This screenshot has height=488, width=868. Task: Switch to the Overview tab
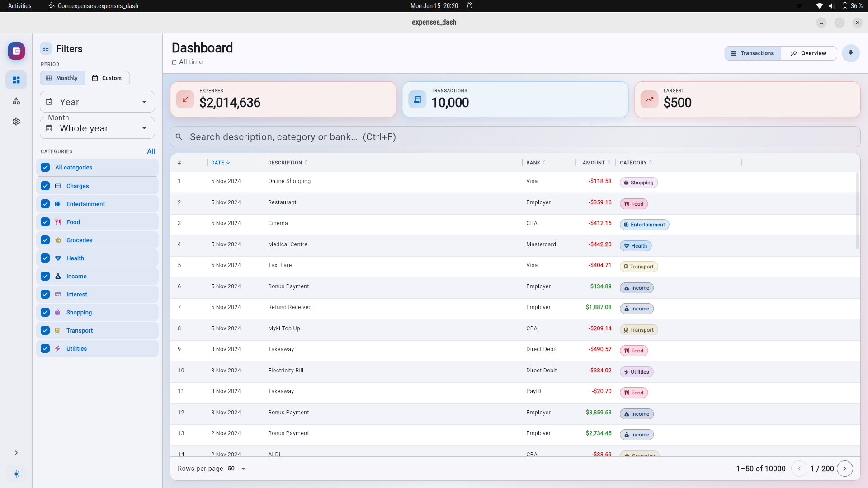[808, 53]
